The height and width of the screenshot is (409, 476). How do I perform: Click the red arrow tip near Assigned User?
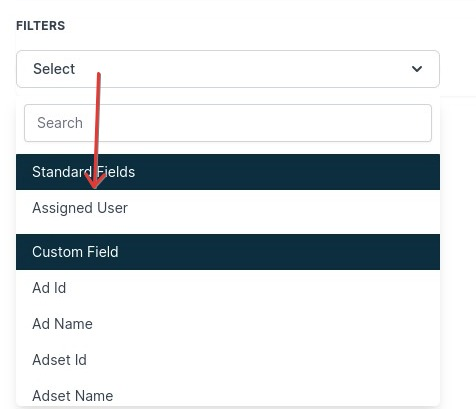coord(95,187)
